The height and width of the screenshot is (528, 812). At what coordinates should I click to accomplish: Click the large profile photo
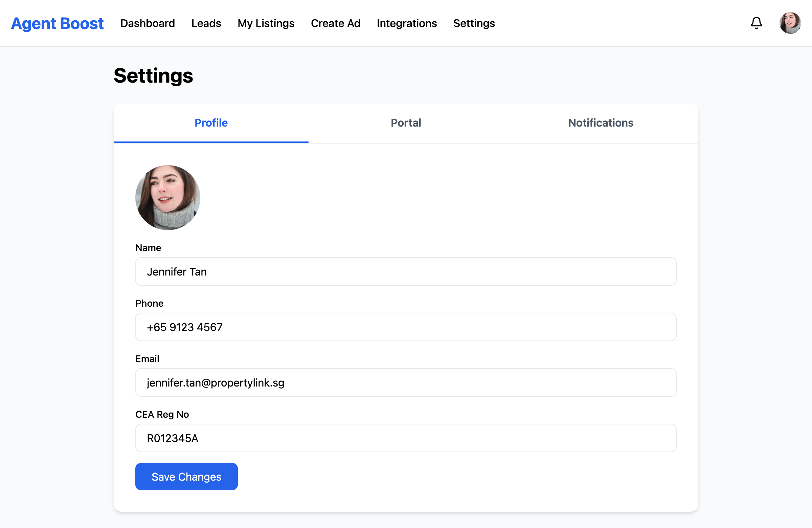[x=167, y=198]
